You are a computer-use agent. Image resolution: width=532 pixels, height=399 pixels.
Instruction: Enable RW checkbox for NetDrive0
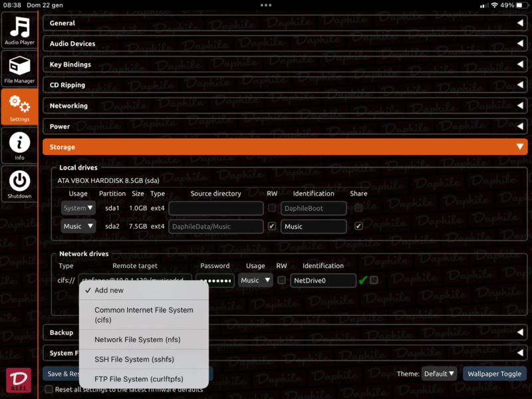pos(281,281)
